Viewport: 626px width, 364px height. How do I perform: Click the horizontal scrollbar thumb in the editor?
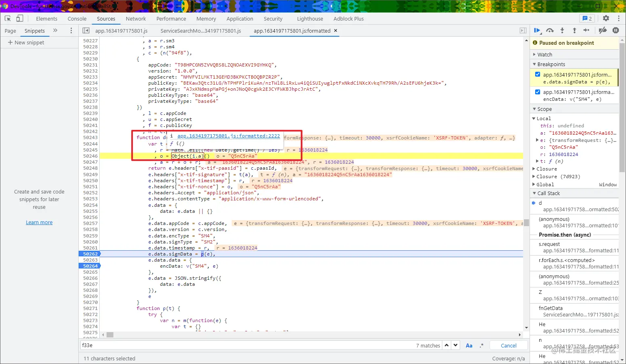[x=110, y=335]
